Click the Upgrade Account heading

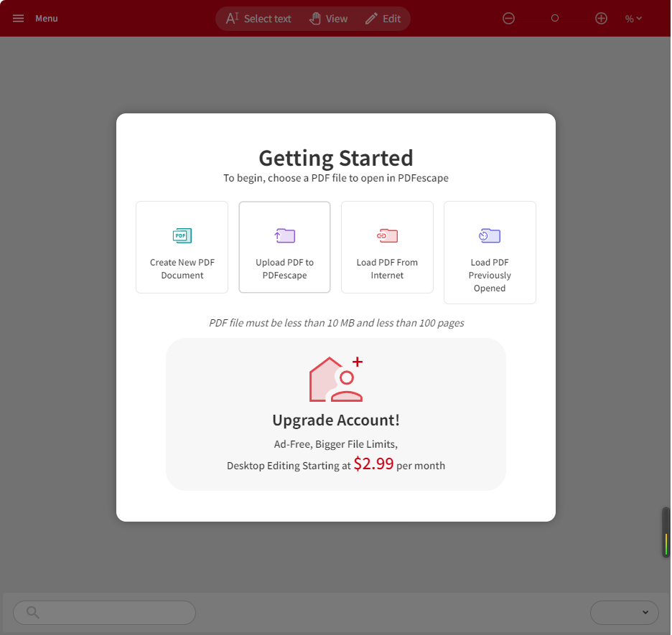[336, 420]
